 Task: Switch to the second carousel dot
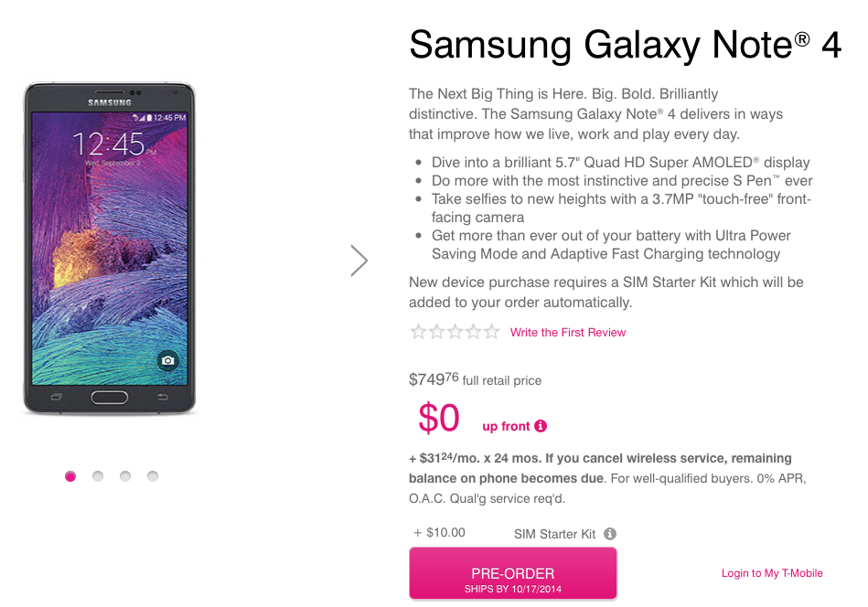tap(98, 476)
